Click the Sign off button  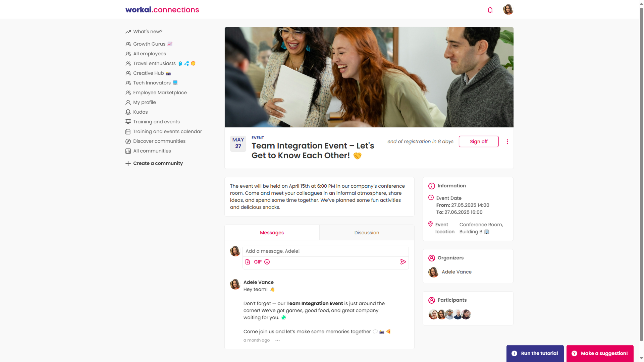(479, 141)
